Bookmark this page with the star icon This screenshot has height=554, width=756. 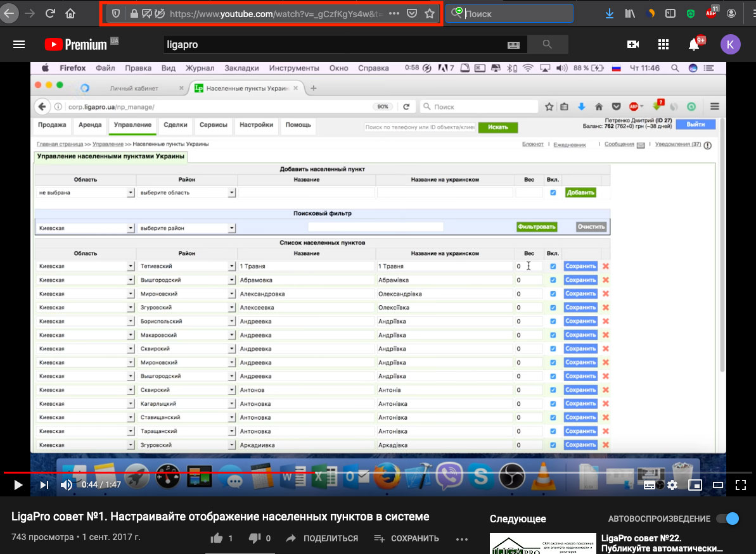pyautogui.click(x=430, y=13)
